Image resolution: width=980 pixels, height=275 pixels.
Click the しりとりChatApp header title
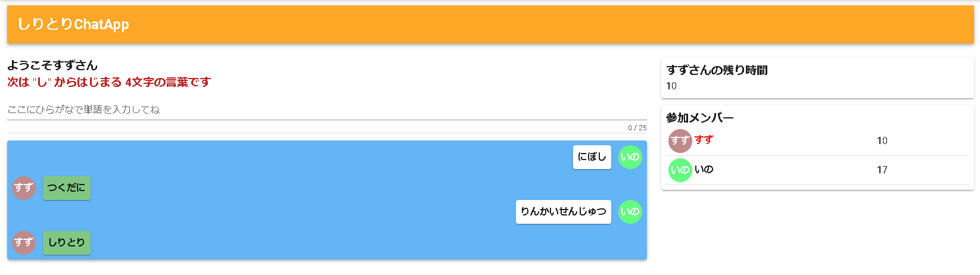click(73, 24)
